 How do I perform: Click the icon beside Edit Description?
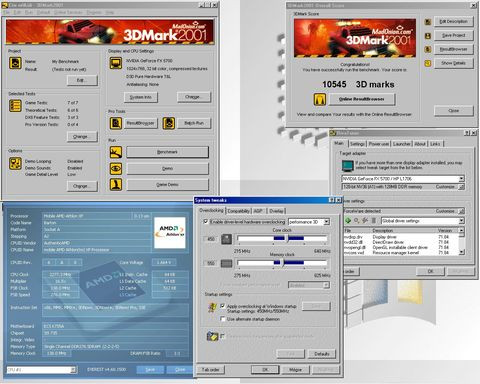tap(428, 22)
